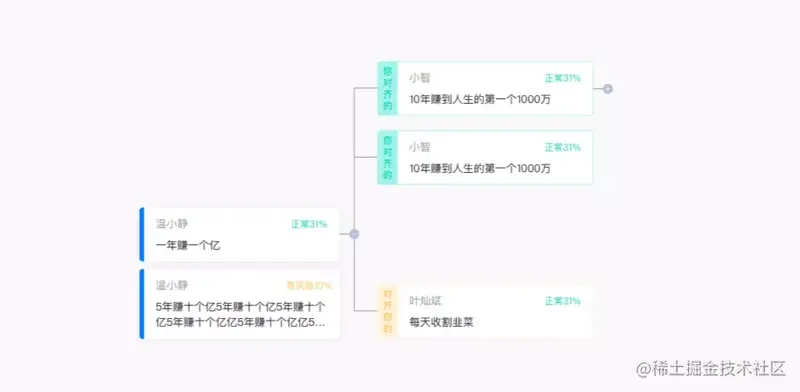Click blue side bar of 一年赚一个亿 card
Screen dimensions: 800x392
142,234
